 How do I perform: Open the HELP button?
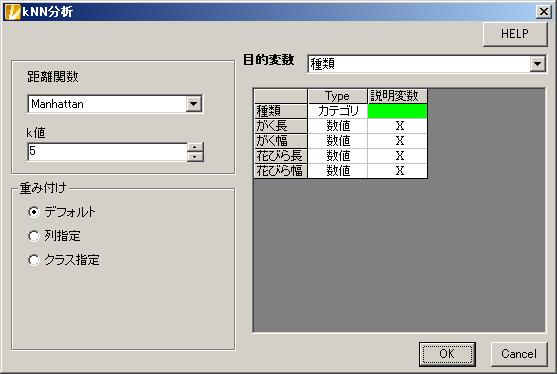(x=515, y=34)
